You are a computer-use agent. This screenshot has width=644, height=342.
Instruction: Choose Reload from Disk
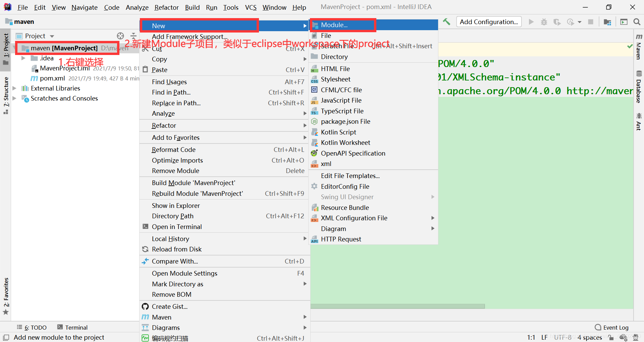click(224, 249)
